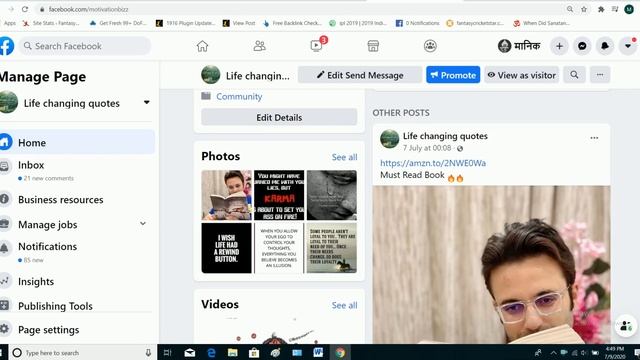Click the Community category link
Viewport: 640px width, 360px height.
click(239, 97)
